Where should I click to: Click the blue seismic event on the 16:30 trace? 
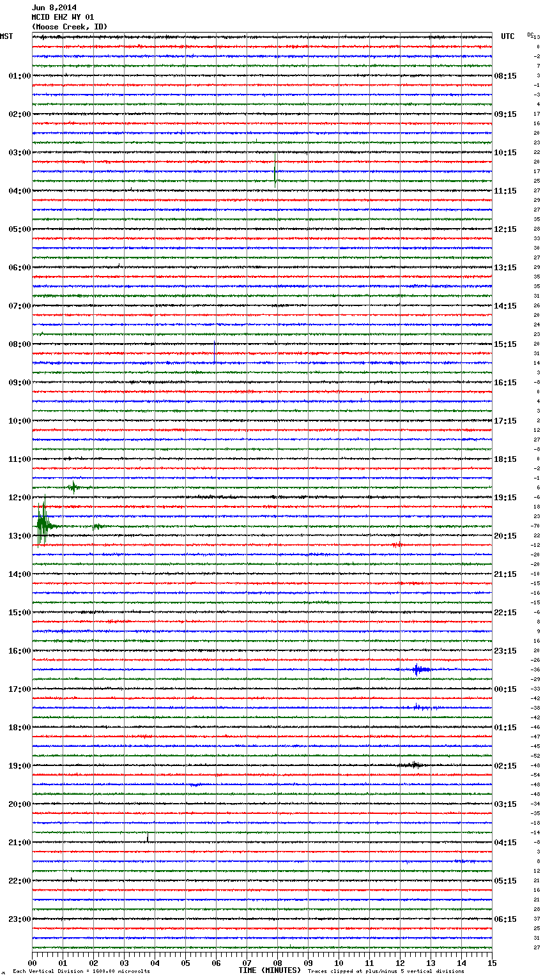pos(418,670)
